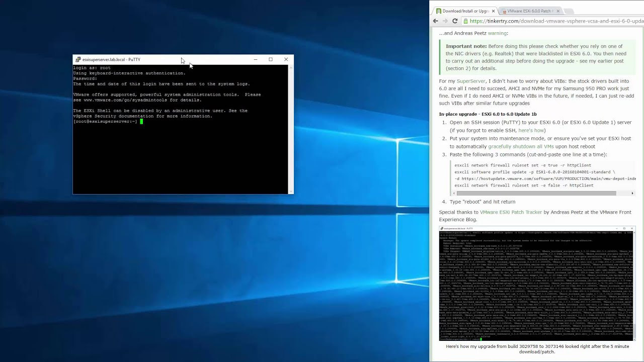This screenshot has width=644, height=362.
Task: Click the tinkertry.com address bar
Action: (552, 21)
